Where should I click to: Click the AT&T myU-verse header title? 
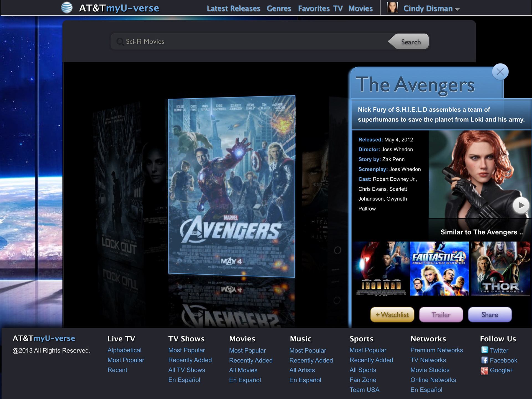pos(119,8)
